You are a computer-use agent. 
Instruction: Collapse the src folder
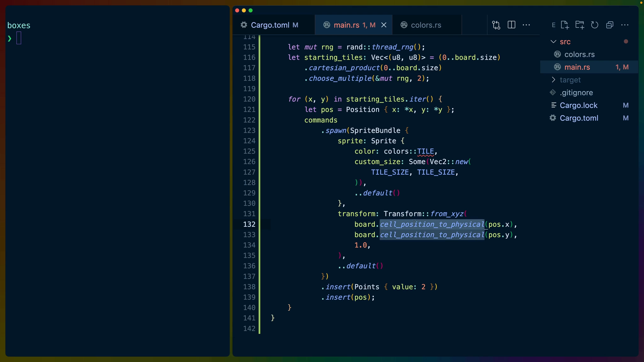(x=553, y=42)
